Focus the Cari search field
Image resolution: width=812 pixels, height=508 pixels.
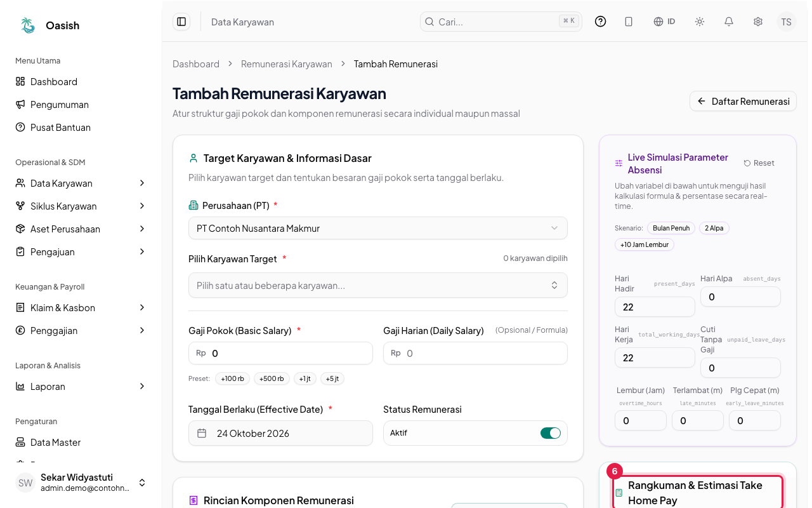click(501, 22)
